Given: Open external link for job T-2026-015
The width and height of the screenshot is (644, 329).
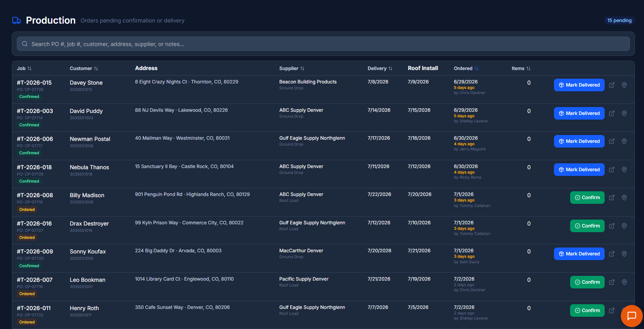Looking at the screenshot, I should point(612,85).
